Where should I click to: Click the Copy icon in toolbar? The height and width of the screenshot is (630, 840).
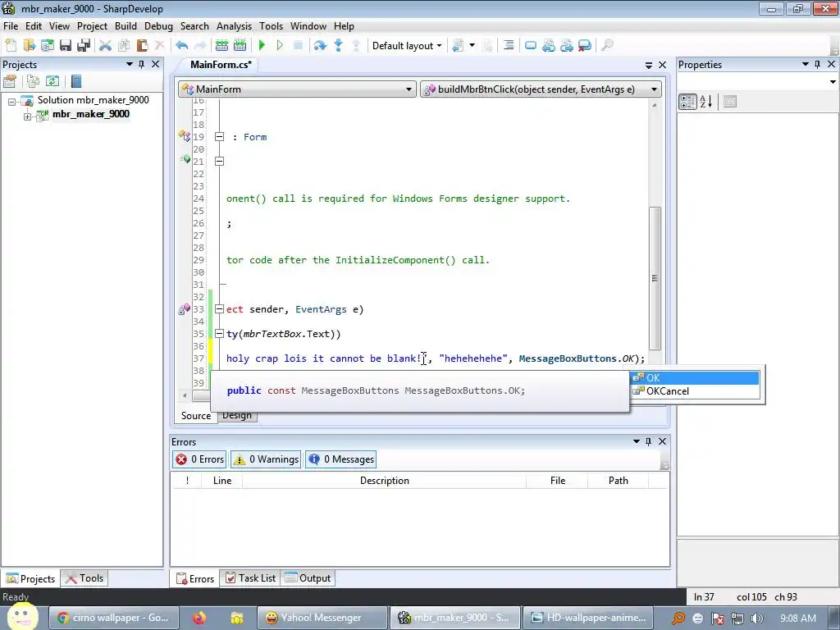click(124, 46)
